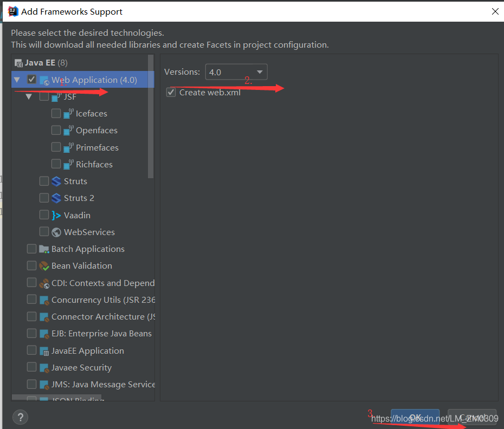Select the Primefaces label

[97, 147]
